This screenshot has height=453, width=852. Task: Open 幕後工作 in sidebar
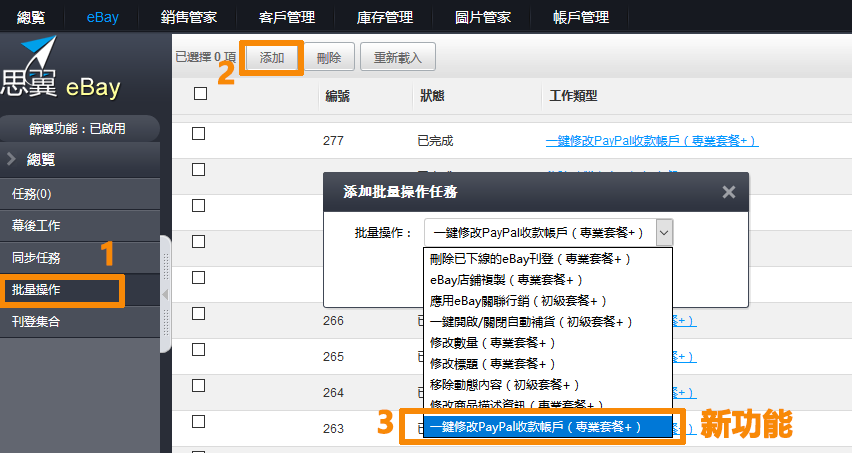[x=80, y=225]
